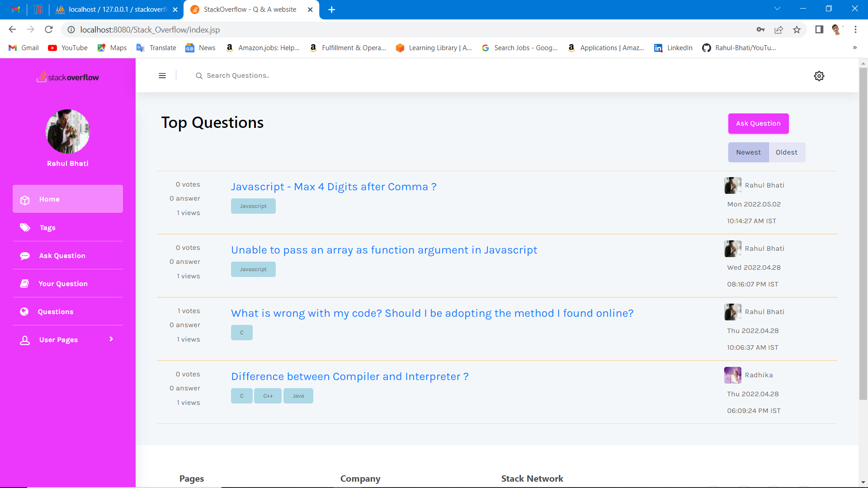
Task: Click the Ask Question chat icon
Action: pyautogui.click(x=25, y=256)
